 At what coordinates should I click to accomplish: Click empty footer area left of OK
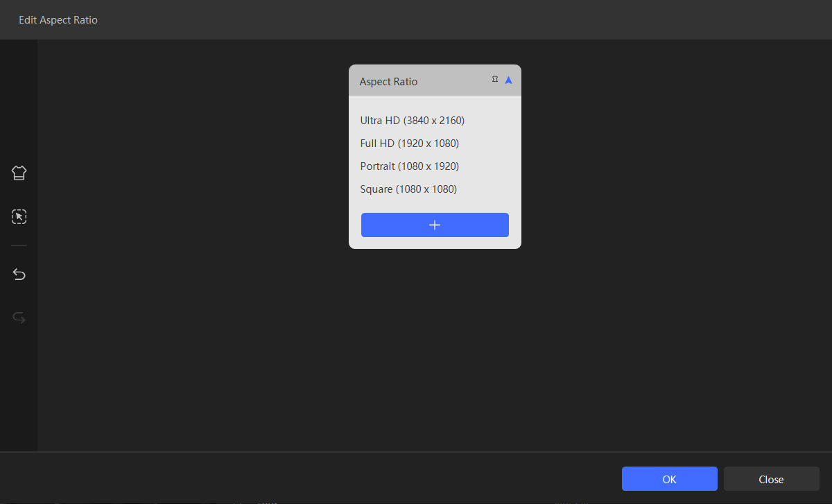click(x=347, y=478)
